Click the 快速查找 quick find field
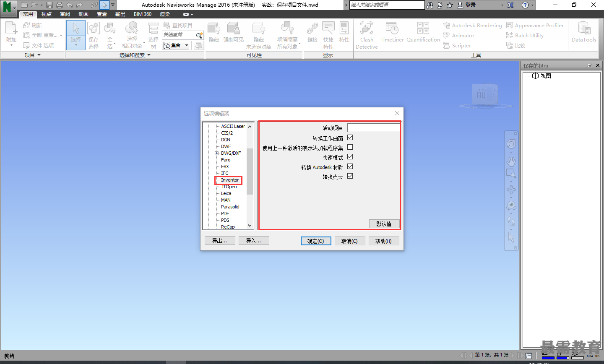 179,35
